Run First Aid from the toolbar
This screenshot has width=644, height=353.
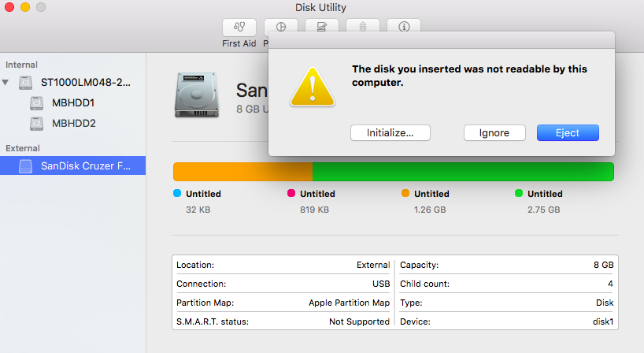[x=239, y=27]
